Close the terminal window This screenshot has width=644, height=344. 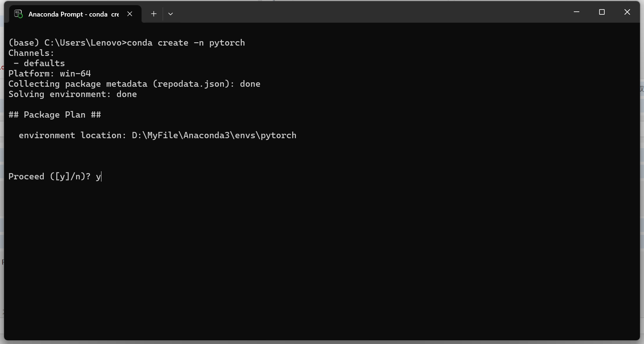tap(627, 12)
